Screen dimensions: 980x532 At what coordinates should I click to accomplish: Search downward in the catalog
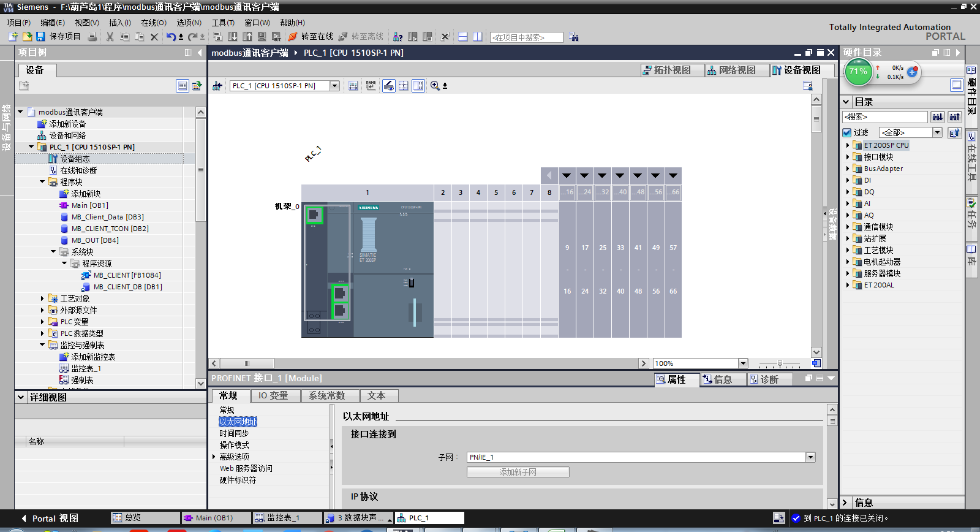pos(938,116)
